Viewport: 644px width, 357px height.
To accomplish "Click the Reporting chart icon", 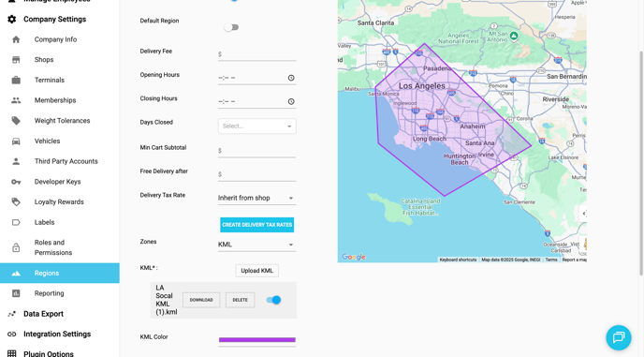I will point(16,293).
